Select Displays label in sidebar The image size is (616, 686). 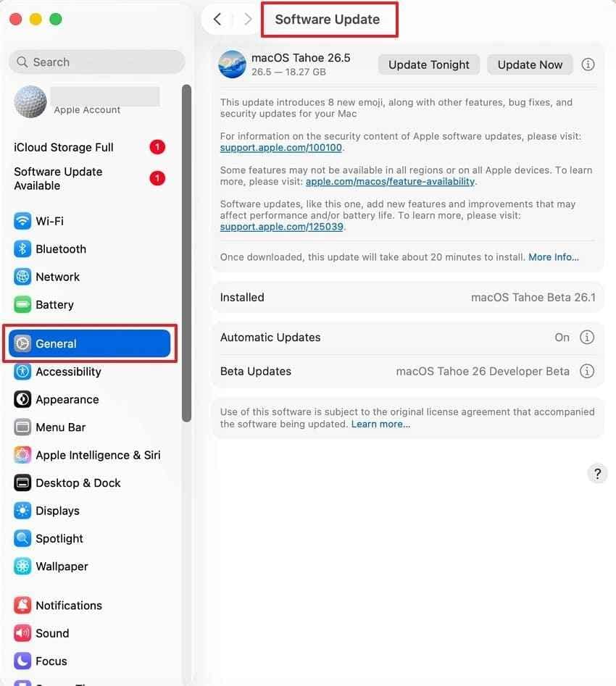57,511
